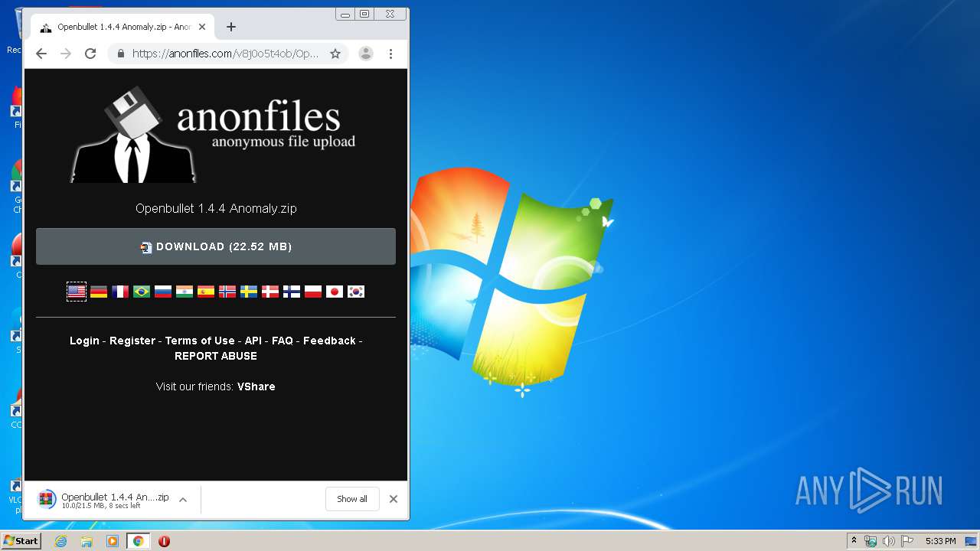Viewport: 980px width, 551px height.
Task: Select the Finnish flag language
Action: 292,292
